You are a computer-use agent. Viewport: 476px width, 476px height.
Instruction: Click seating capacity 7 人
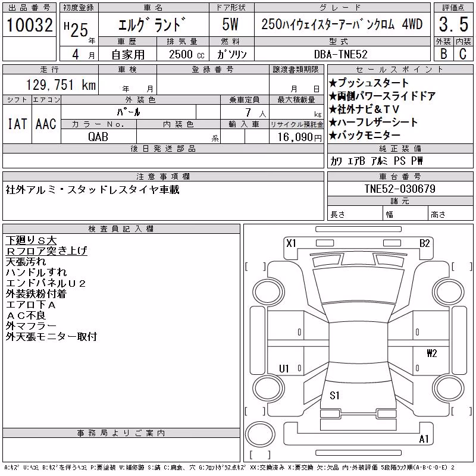coord(255,113)
